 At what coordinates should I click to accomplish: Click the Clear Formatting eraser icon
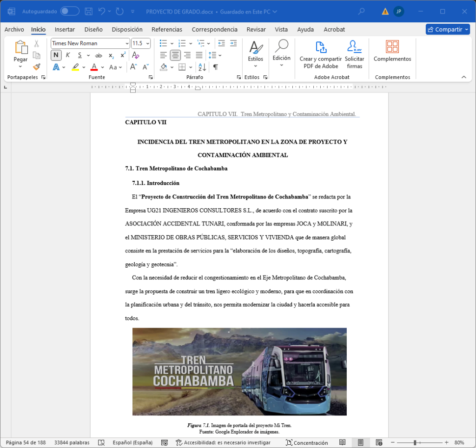click(x=136, y=55)
